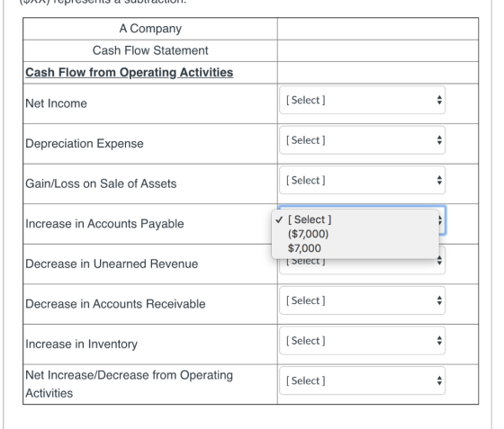This screenshot has width=504, height=429.
Task: Click the Depreciation Expense row label
Action: [85, 144]
